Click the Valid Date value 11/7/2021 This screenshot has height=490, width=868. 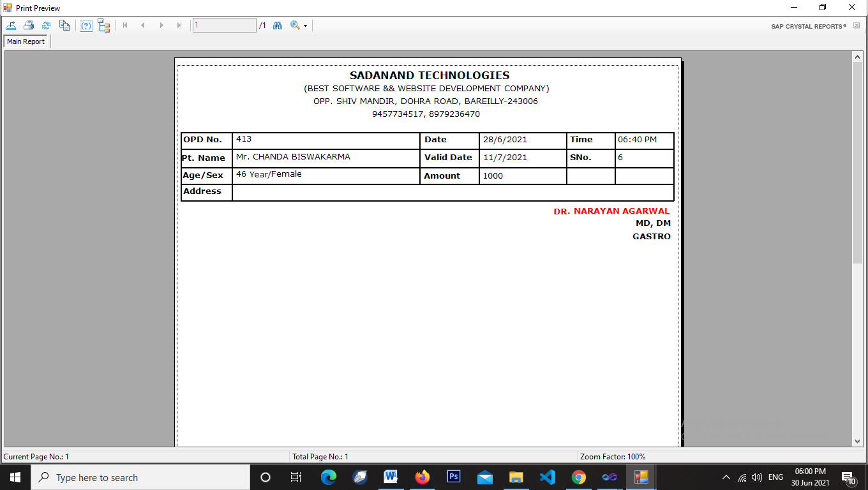coord(505,158)
